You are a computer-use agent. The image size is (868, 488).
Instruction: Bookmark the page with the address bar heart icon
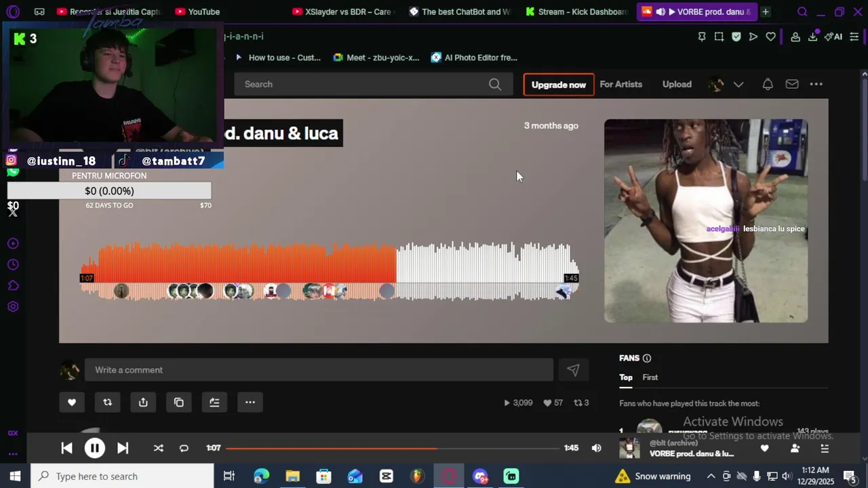(x=771, y=37)
